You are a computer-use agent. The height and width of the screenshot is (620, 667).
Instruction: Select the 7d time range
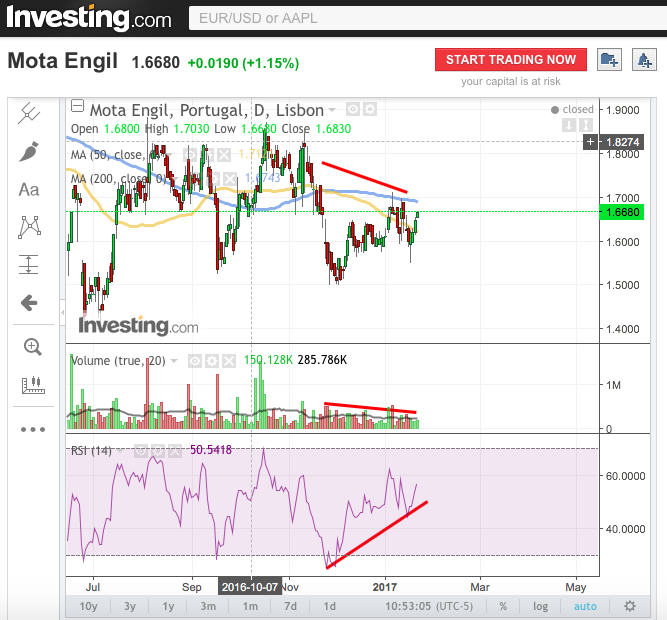point(291,606)
